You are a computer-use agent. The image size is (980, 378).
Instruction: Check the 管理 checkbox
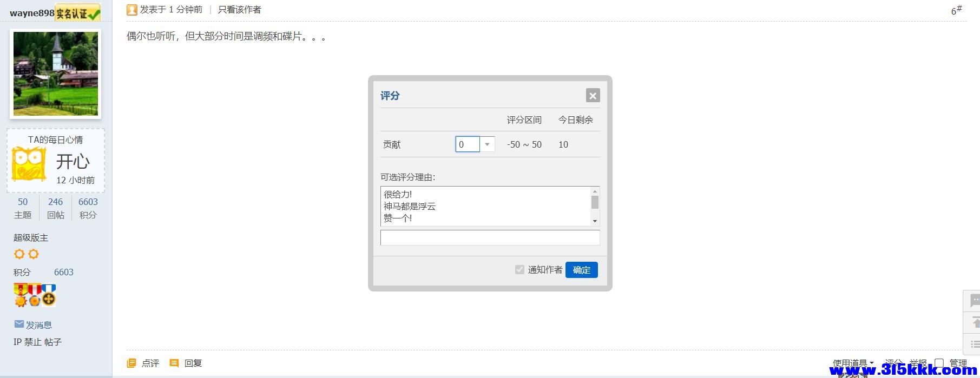click(939, 363)
